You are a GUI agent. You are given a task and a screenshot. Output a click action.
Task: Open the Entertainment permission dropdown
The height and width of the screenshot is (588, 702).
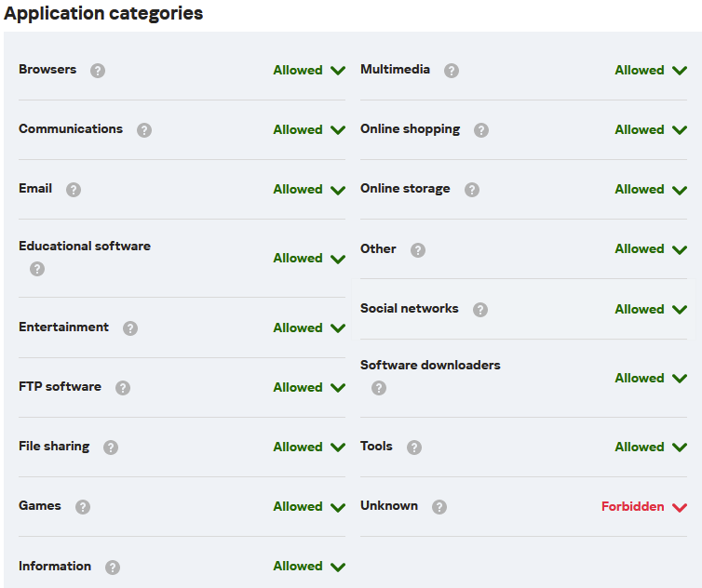[309, 328]
